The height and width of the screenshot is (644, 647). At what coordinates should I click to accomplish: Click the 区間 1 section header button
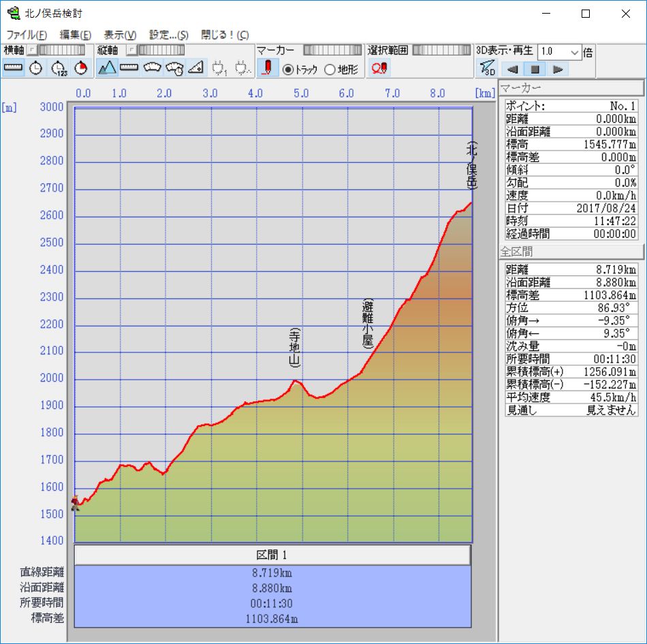point(272,555)
